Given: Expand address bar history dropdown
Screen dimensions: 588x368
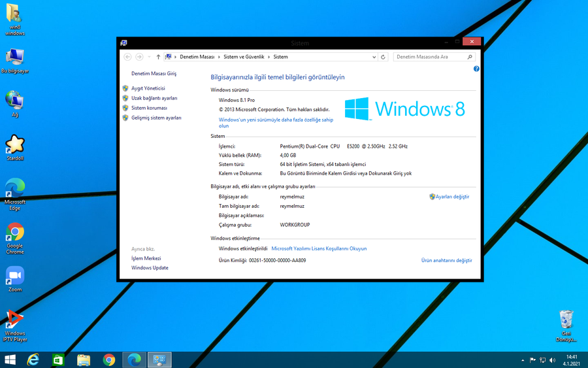Looking at the screenshot, I should [374, 57].
